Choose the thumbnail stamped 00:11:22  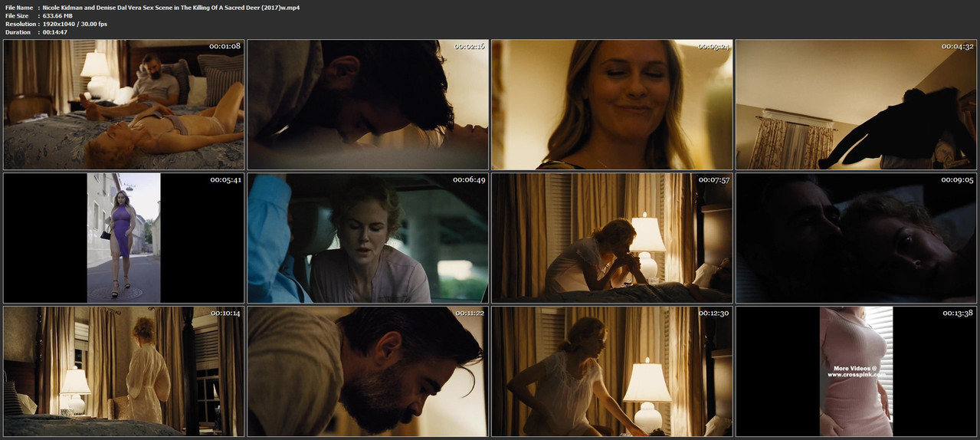pyautogui.click(x=368, y=371)
